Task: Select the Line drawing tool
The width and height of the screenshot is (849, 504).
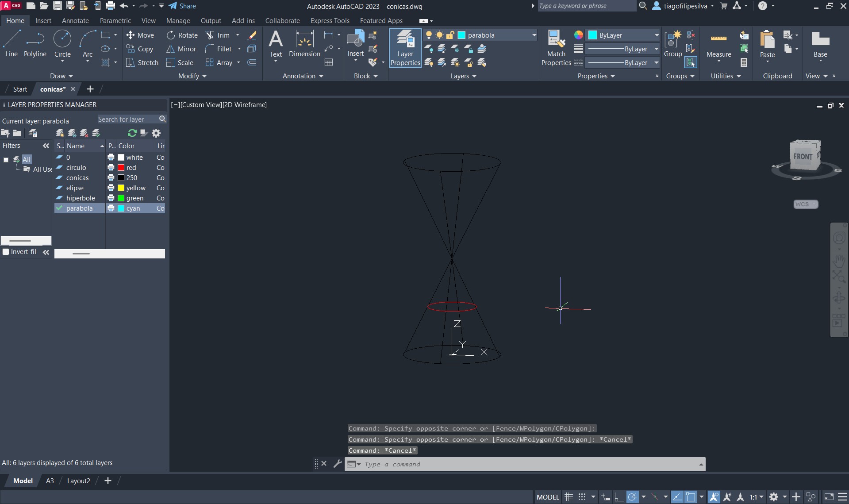Action: [12, 44]
